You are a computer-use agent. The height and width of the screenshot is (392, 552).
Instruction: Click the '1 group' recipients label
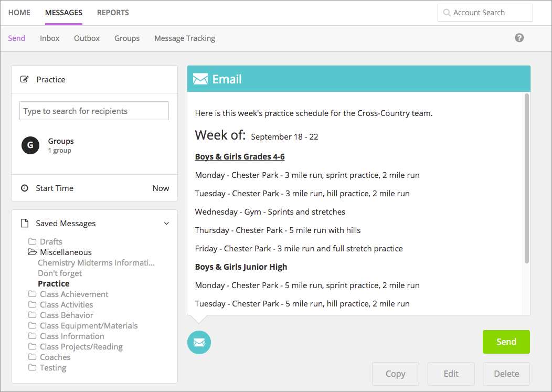point(59,151)
